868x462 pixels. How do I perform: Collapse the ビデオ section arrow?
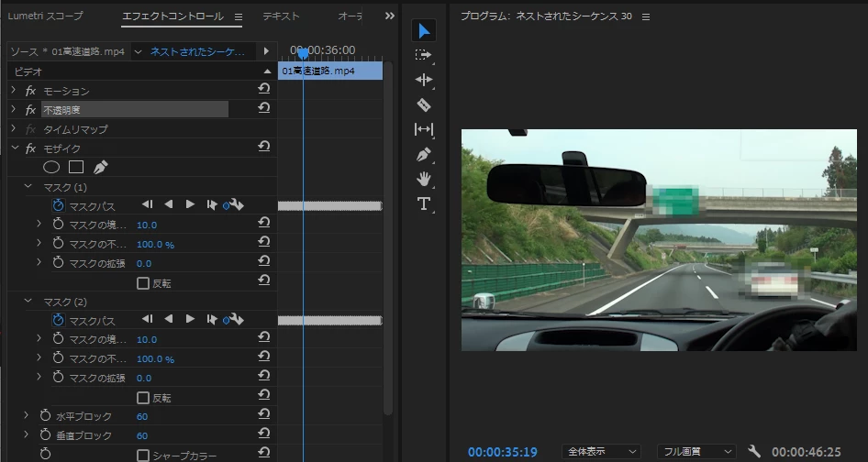click(267, 71)
